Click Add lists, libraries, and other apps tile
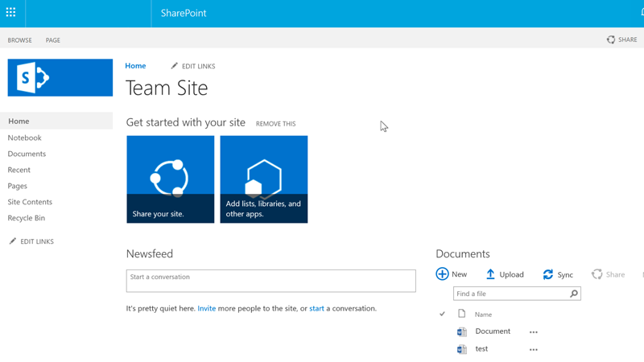644x362 pixels. (x=264, y=179)
